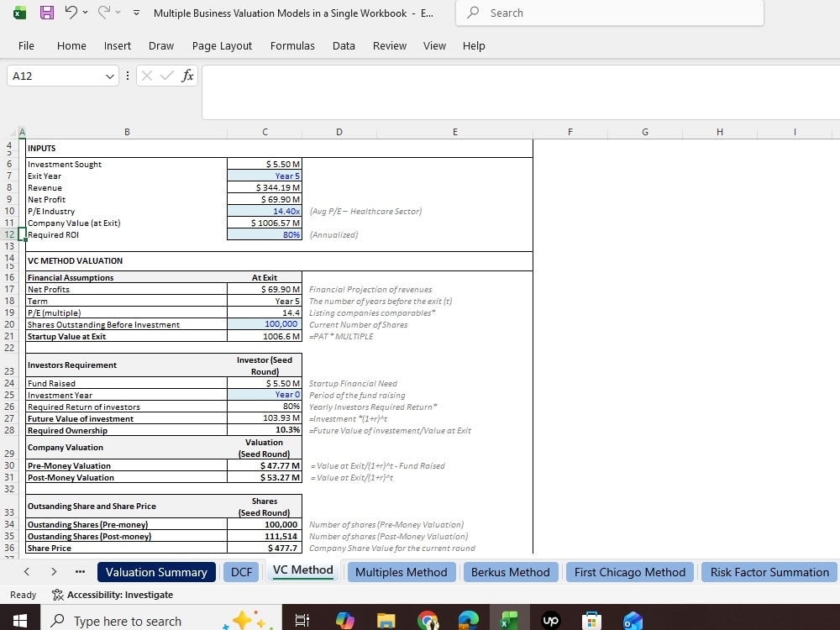
Task: Select row 12 header
Action: click(x=9, y=234)
